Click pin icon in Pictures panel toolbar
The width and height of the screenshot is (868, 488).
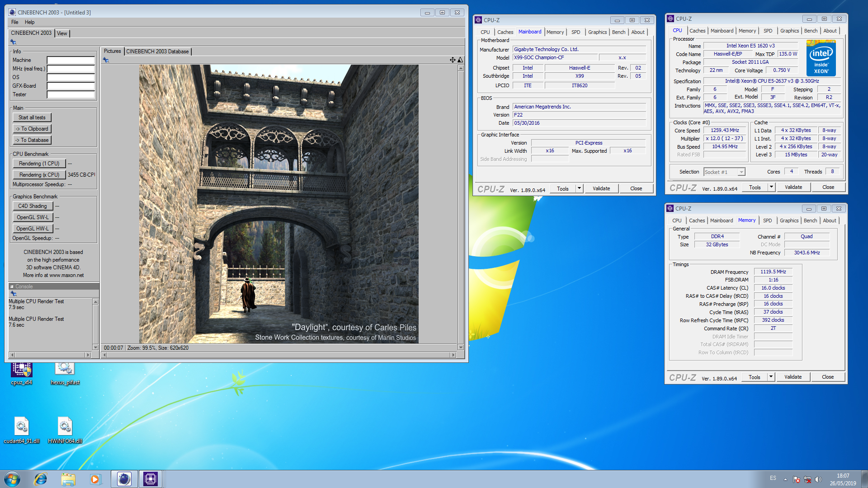point(106,60)
